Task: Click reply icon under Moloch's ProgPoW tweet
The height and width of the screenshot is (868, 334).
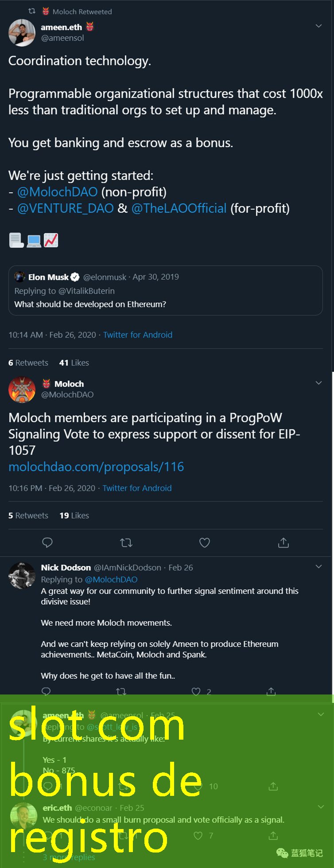Action: [47, 543]
